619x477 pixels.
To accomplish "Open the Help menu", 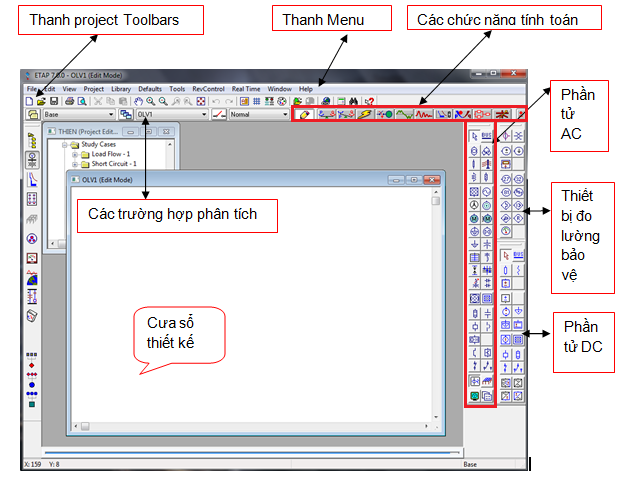I will pyautogui.click(x=306, y=89).
